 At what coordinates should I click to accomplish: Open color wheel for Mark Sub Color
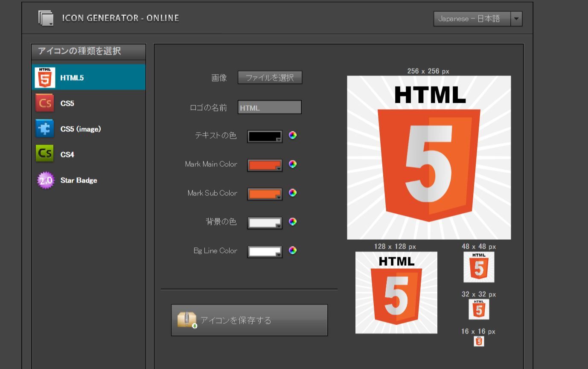click(x=292, y=193)
